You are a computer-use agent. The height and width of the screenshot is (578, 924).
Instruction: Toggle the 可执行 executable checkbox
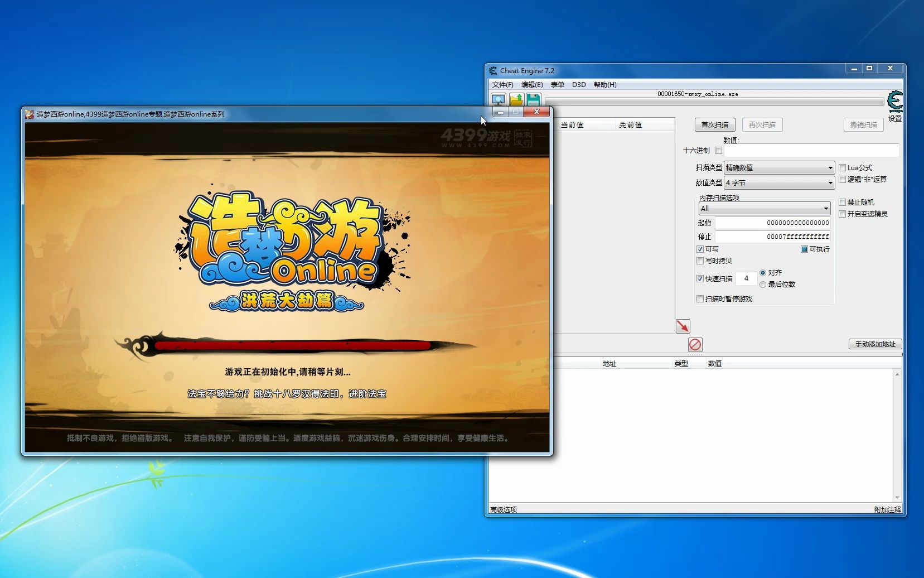[804, 249]
